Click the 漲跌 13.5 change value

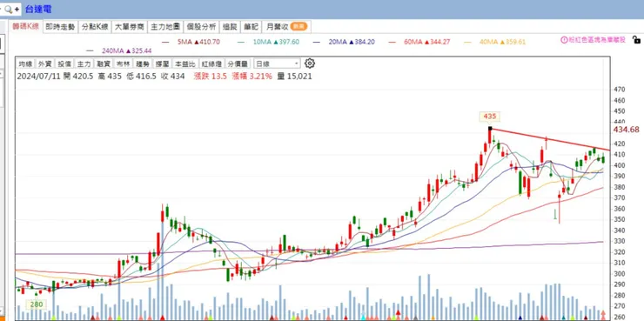click(x=211, y=77)
